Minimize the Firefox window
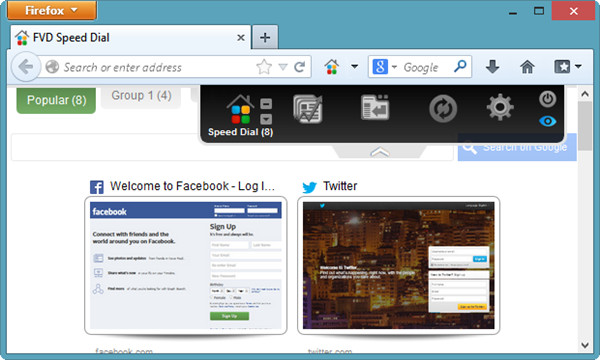The height and width of the screenshot is (360, 600). (x=513, y=13)
